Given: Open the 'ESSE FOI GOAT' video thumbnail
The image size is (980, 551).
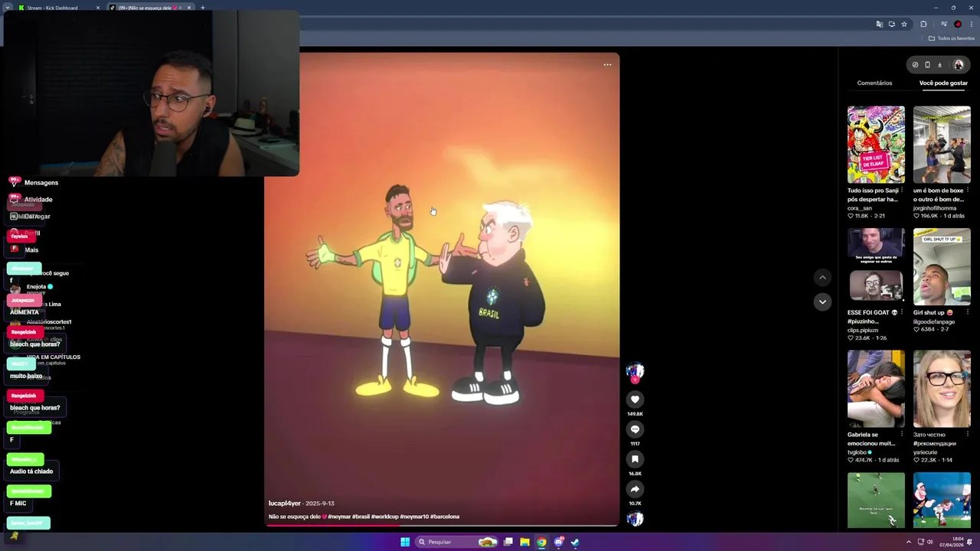Looking at the screenshot, I should pos(876,266).
